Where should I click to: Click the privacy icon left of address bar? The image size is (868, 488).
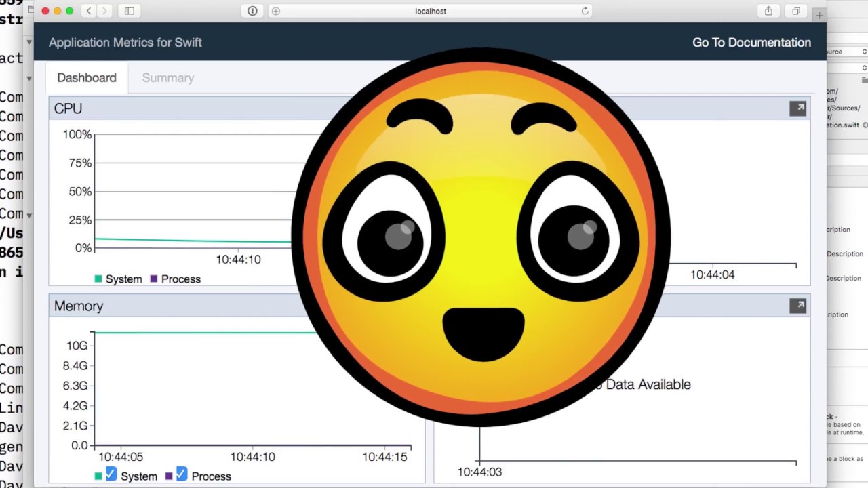point(252,11)
